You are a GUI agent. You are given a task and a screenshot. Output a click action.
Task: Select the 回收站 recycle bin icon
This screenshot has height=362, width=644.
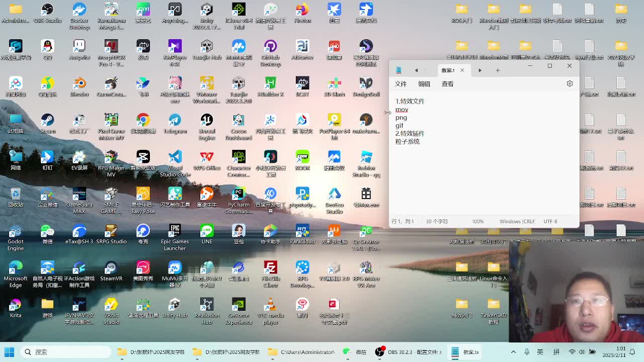pos(16,197)
